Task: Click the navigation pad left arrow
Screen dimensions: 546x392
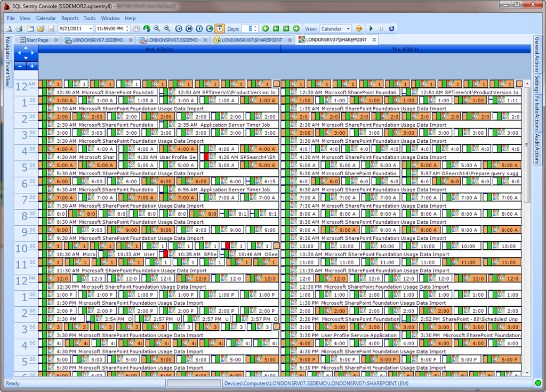Action: (20, 53)
